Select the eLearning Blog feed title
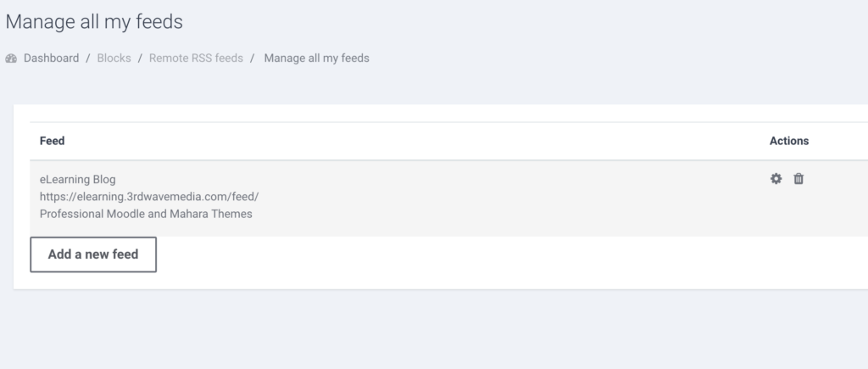This screenshot has height=369, width=868. pos(77,180)
